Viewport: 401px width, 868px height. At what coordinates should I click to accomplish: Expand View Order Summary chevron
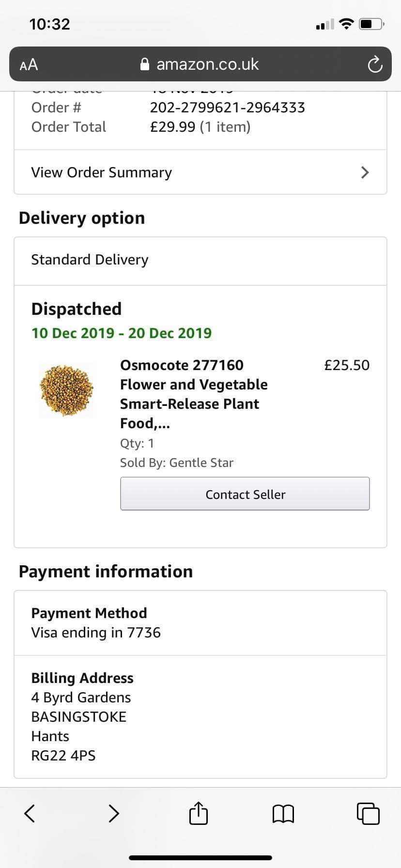365,172
